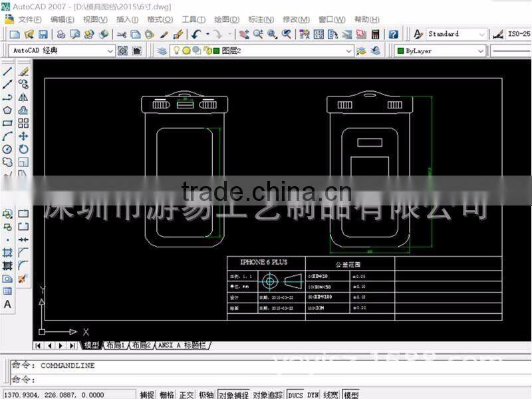532x399 pixels.
Task: Click in the 命令 command line input
Action: (x=266, y=379)
